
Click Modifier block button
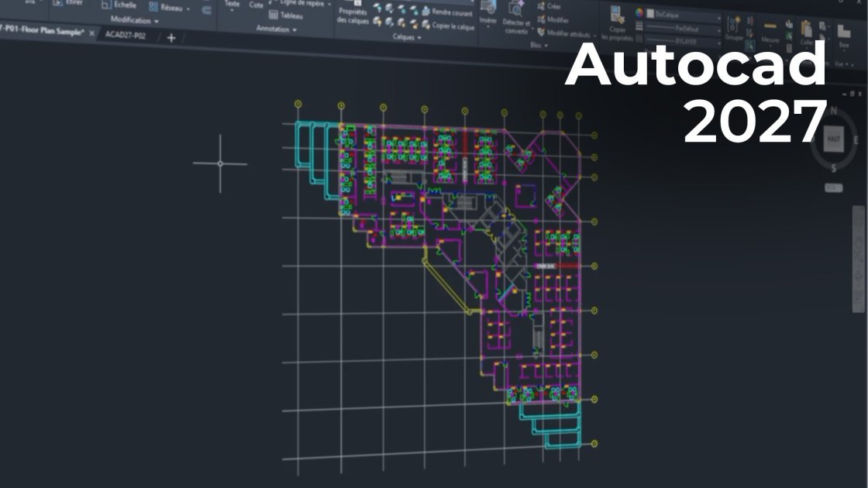553,19
